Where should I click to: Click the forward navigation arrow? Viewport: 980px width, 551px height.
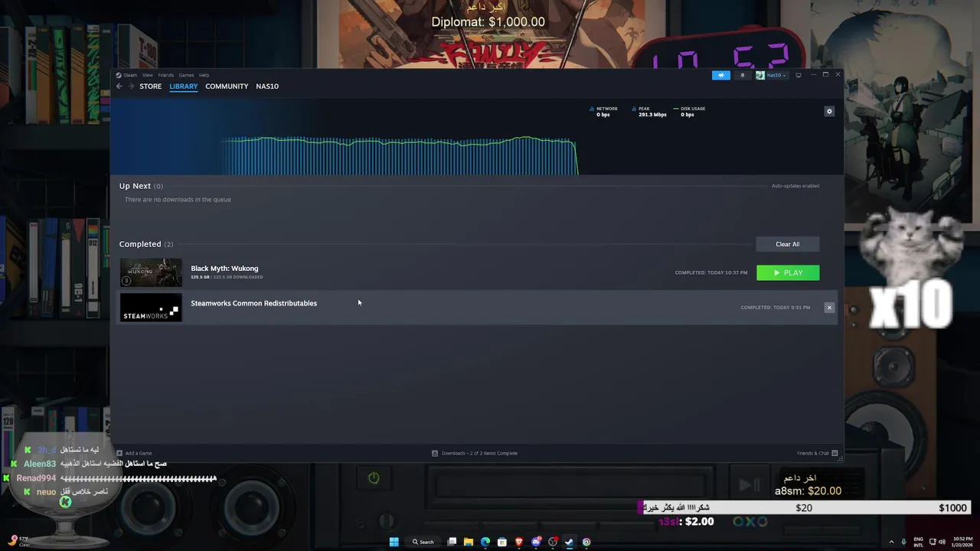(131, 86)
